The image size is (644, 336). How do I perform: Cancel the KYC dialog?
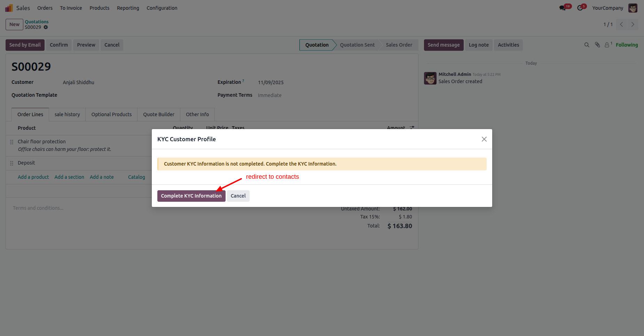click(238, 196)
